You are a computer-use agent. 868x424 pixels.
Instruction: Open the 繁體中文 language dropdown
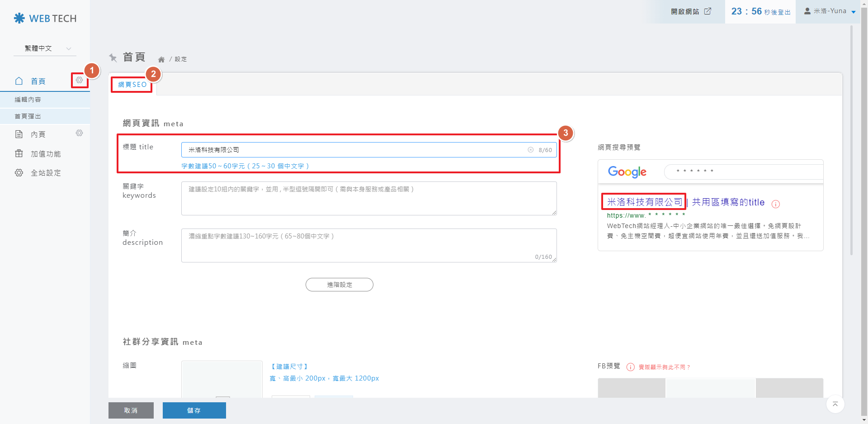click(x=45, y=48)
